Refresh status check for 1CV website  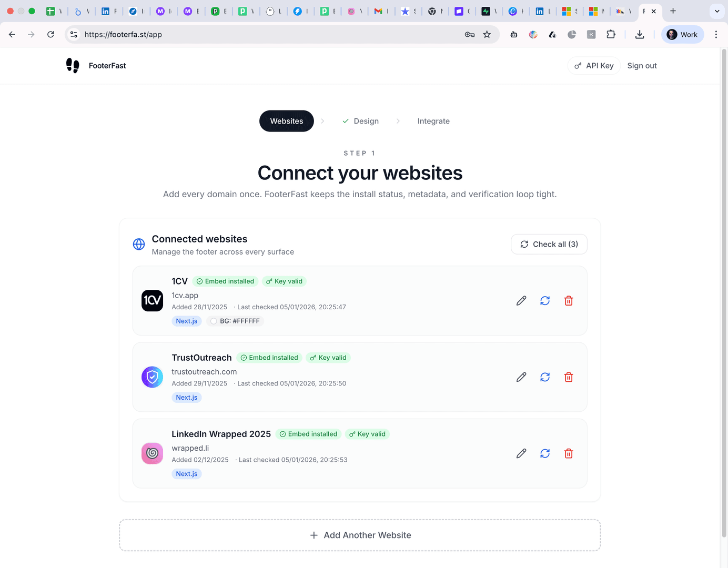click(x=545, y=301)
